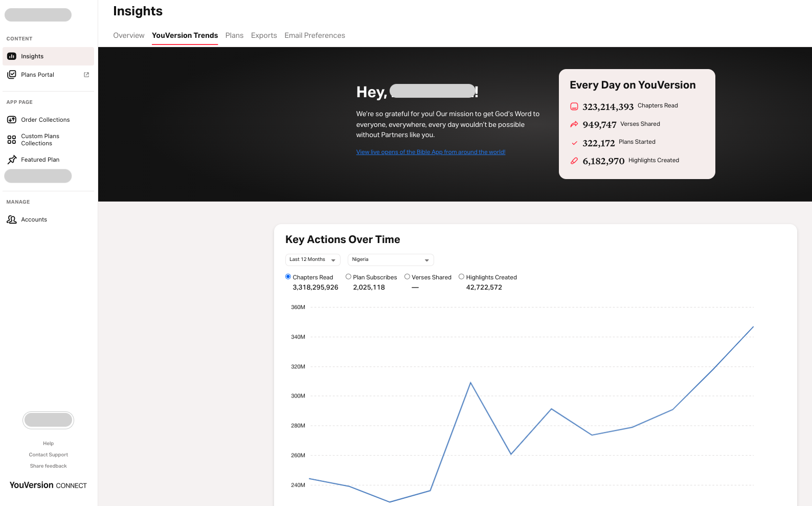Click the Key Actions Over Time heading
This screenshot has width=812, height=506.
pyautogui.click(x=343, y=239)
